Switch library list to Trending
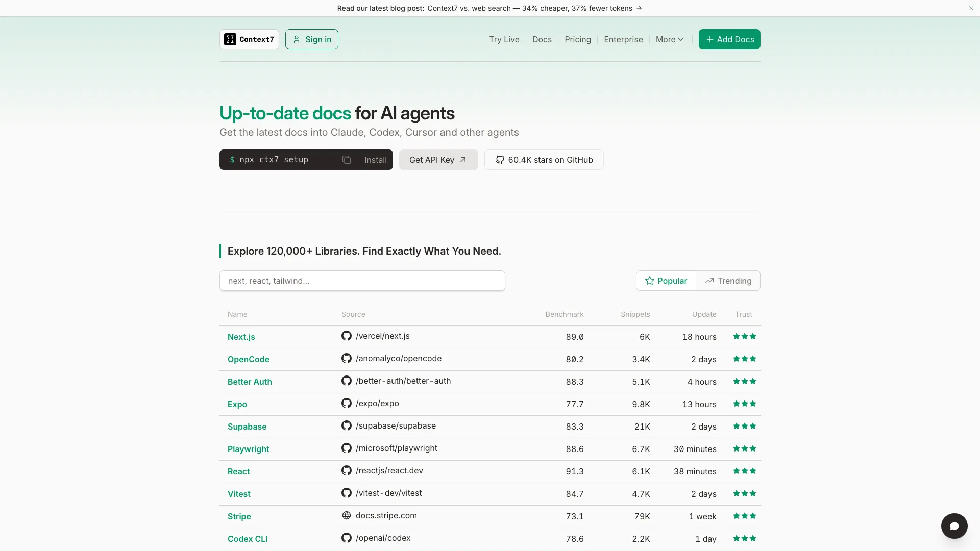Screen dimensions: 980x551 [x=728, y=281]
